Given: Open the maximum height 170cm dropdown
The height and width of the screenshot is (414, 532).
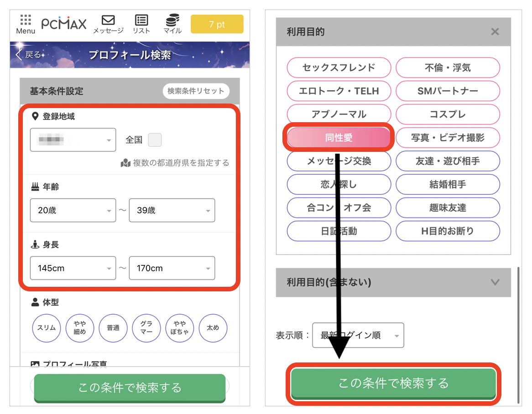Looking at the screenshot, I should [x=172, y=268].
